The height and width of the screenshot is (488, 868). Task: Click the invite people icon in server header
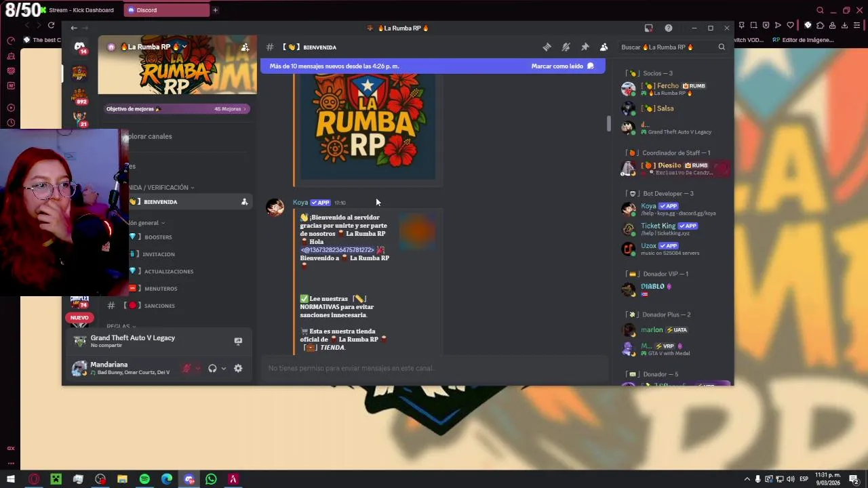(x=245, y=47)
